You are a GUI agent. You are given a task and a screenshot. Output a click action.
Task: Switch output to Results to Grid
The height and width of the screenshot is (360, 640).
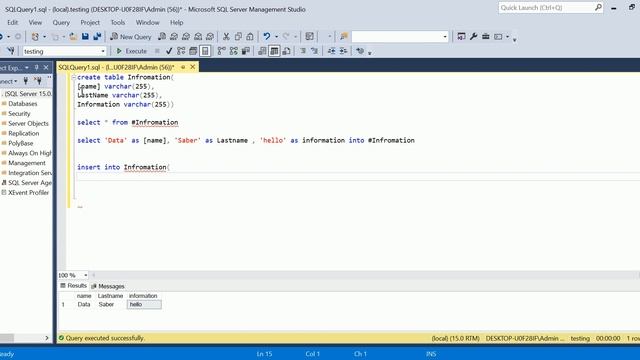pyautogui.click(x=274, y=51)
